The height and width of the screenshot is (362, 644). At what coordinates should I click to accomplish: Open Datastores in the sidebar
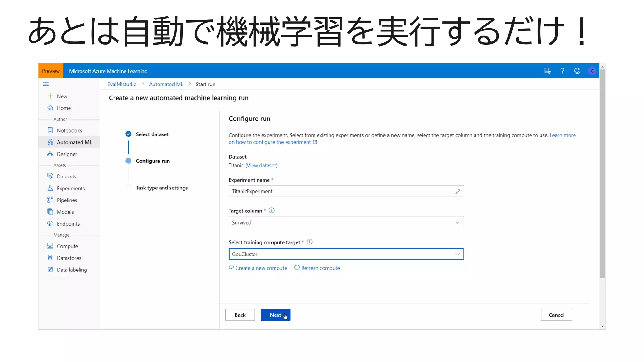(x=69, y=258)
